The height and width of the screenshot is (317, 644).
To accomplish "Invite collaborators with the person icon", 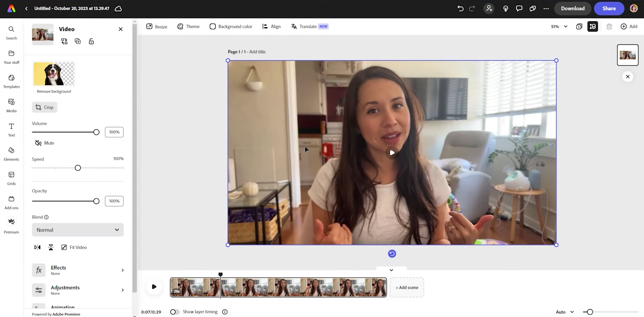I will (x=489, y=8).
